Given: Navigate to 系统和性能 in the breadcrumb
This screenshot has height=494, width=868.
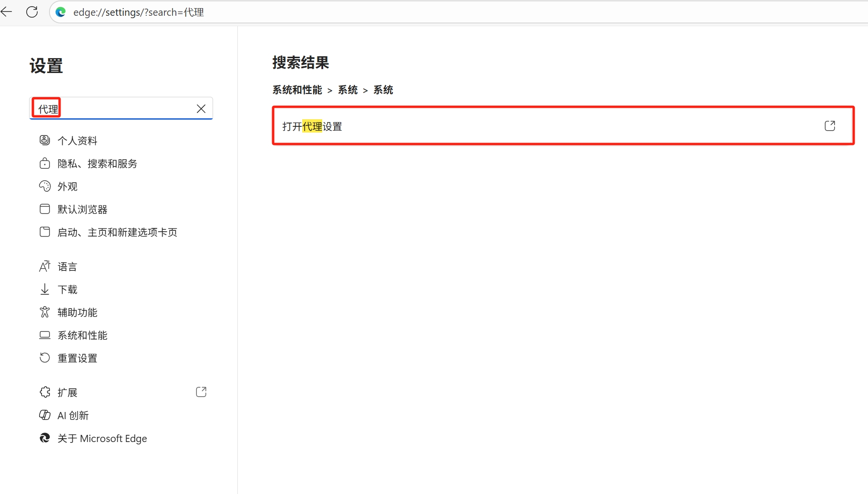Looking at the screenshot, I should click(297, 90).
